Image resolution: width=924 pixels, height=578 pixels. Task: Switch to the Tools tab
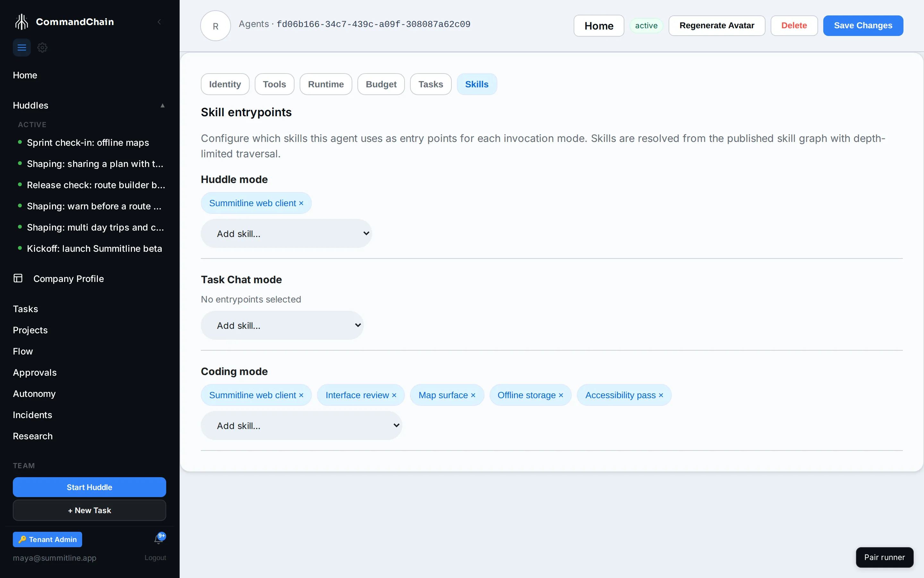(274, 84)
